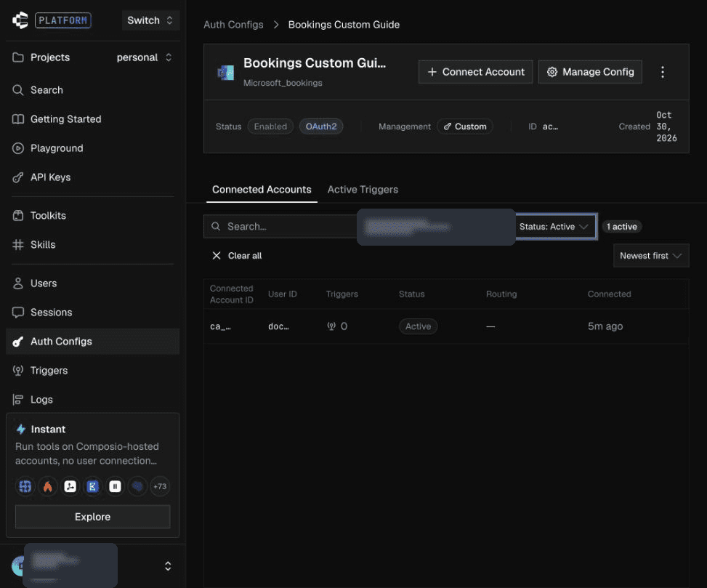707x588 pixels.
Task: Click the Triggers column header
Action: coord(342,294)
